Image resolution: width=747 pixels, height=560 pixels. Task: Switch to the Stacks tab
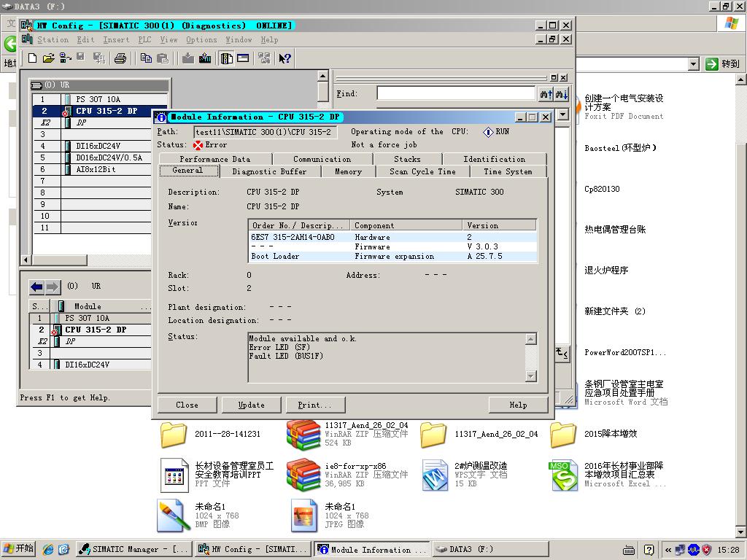point(407,159)
